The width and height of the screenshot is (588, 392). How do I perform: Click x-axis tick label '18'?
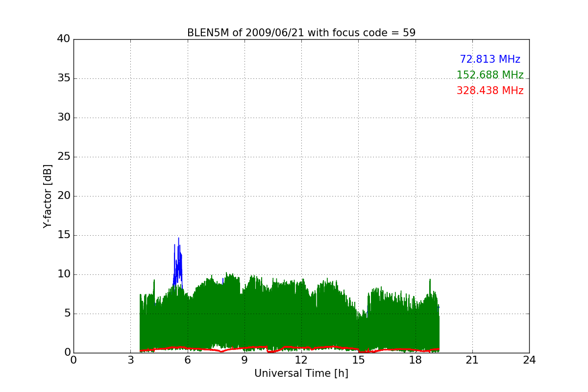point(416,360)
